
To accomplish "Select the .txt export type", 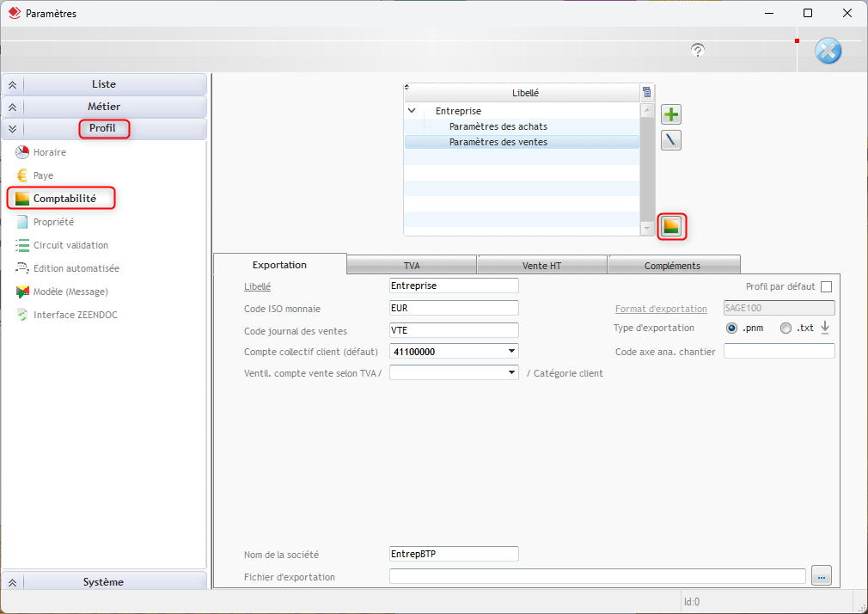I will coord(785,328).
